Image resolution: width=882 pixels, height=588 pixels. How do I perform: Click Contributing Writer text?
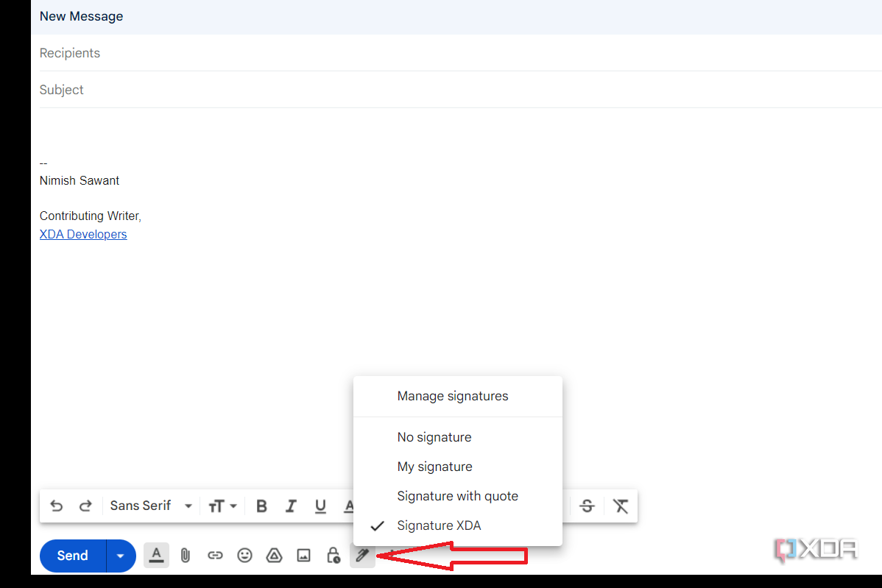pos(90,216)
